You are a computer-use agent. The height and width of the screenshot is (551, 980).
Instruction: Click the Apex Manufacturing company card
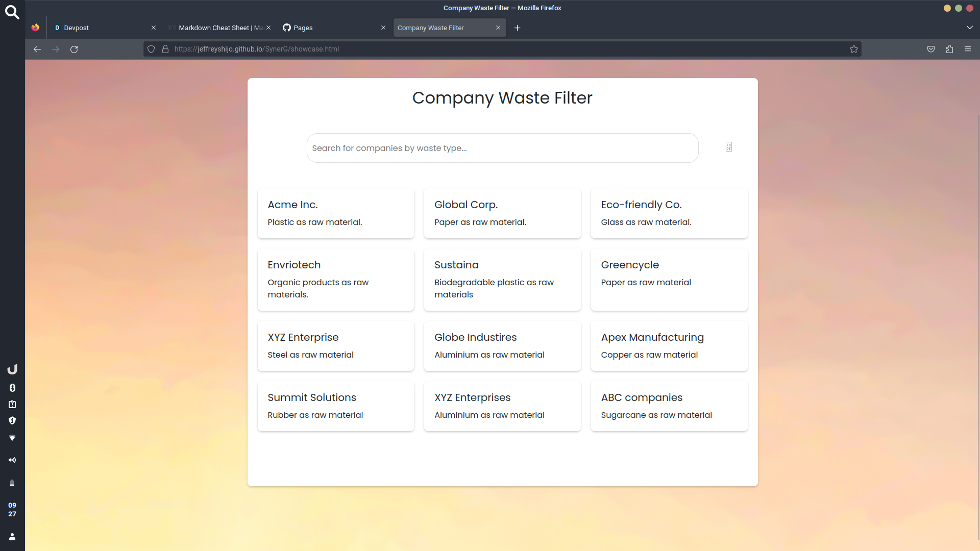pyautogui.click(x=669, y=345)
